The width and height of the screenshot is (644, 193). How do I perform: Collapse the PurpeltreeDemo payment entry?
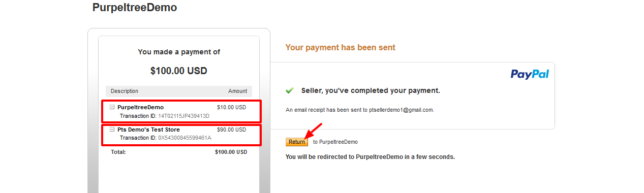coord(112,107)
